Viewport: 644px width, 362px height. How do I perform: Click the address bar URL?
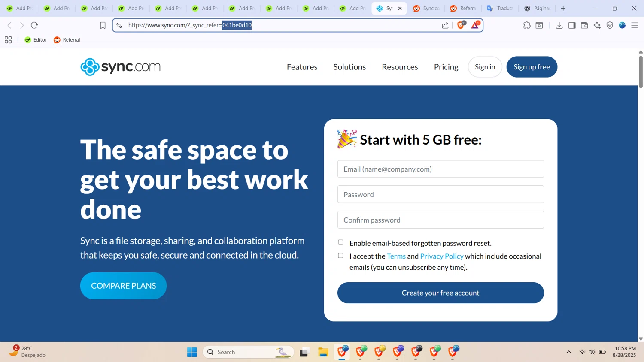point(190,25)
